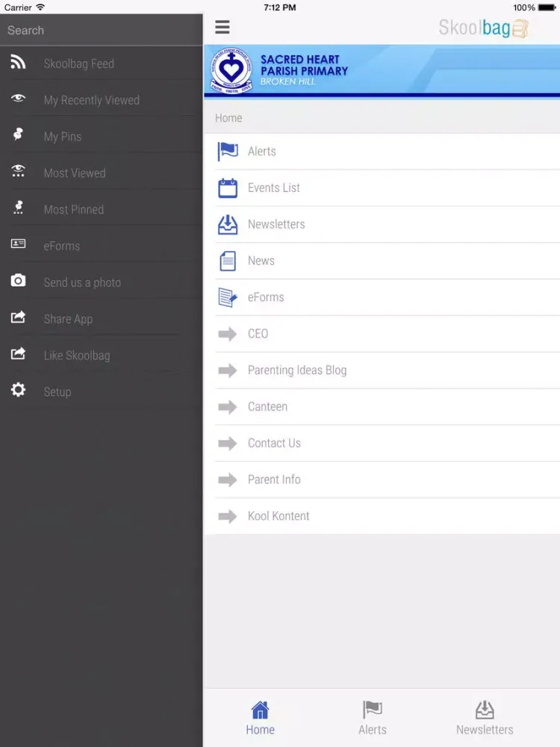The width and height of the screenshot is (560, 747).
Task: Tap the arrow icon beside Parenting Ideas Blog
Action: click(x=228, y=371)
